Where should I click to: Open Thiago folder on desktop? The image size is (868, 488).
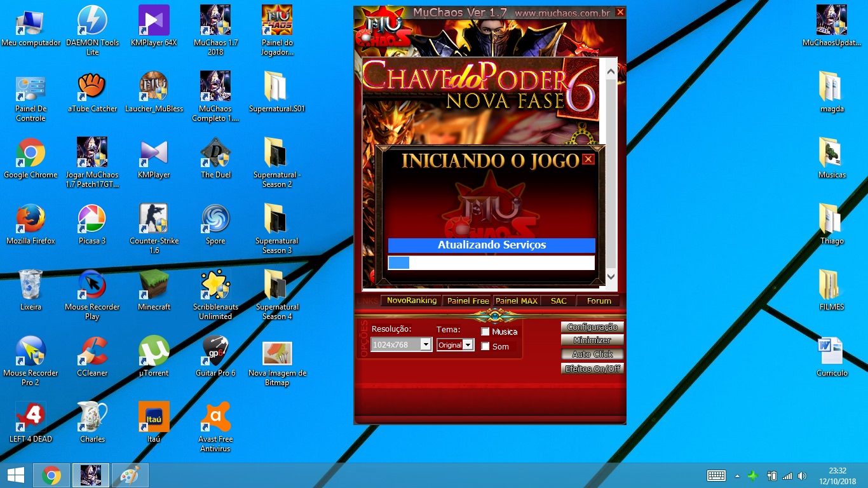click(832, 225)
